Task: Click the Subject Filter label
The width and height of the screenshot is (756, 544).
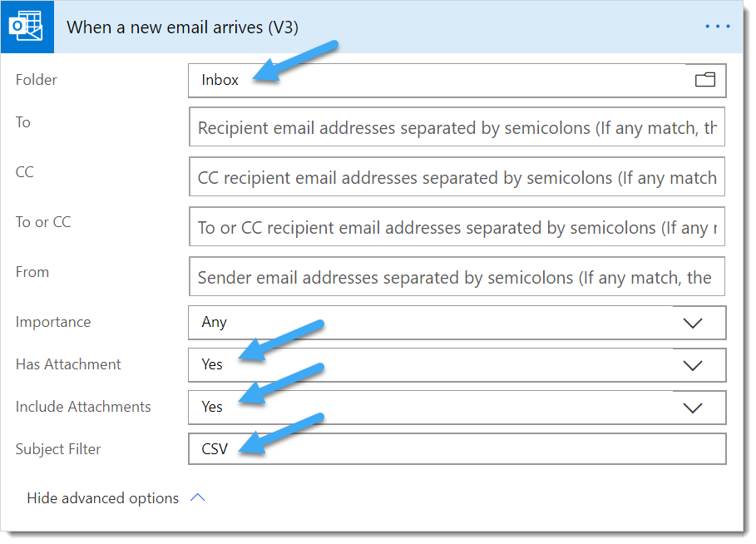Action: [x=58, y=449]
